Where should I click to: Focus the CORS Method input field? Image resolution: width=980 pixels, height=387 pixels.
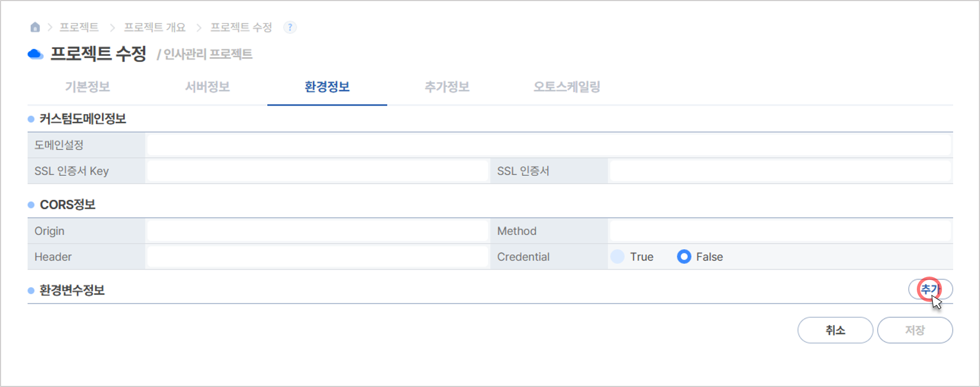click(780, 231)
